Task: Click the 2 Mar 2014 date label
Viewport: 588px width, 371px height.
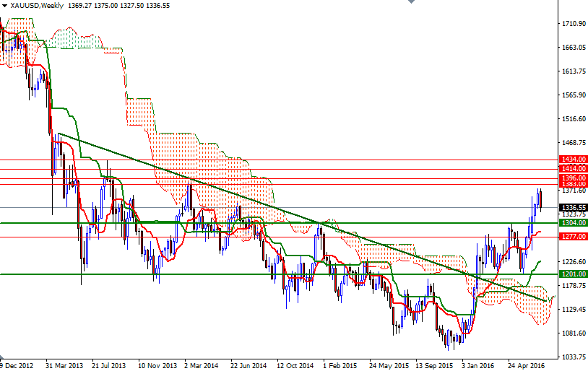Action: click(x=201, y=365)
